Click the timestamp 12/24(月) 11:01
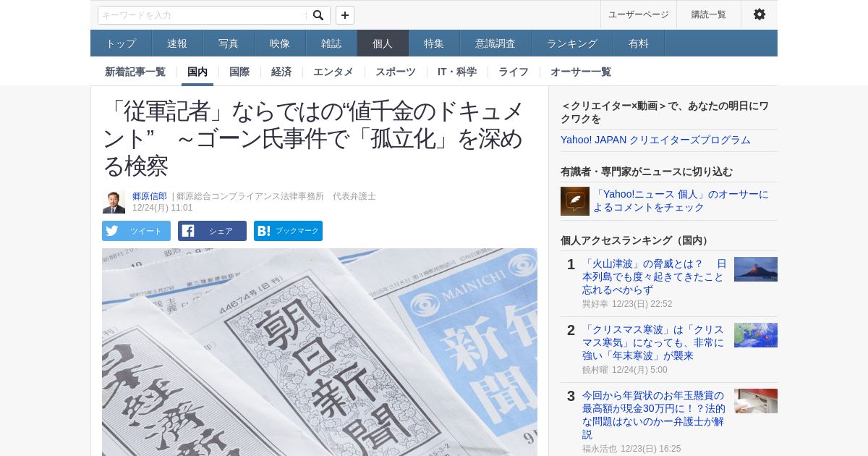 (163, 208)
